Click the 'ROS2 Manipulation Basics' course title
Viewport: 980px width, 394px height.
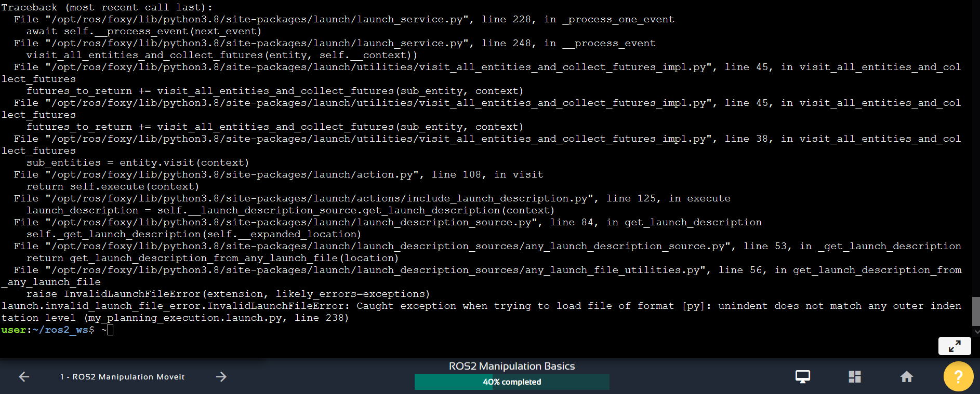tap(512, 366)
